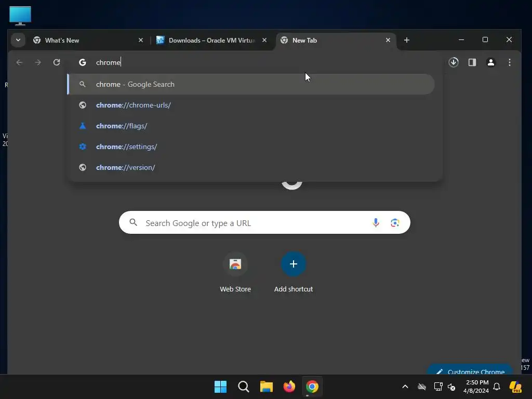Open the network status tray icon
Image resolution: width=532 pixels, height=399 pixels.
(438, 387)
